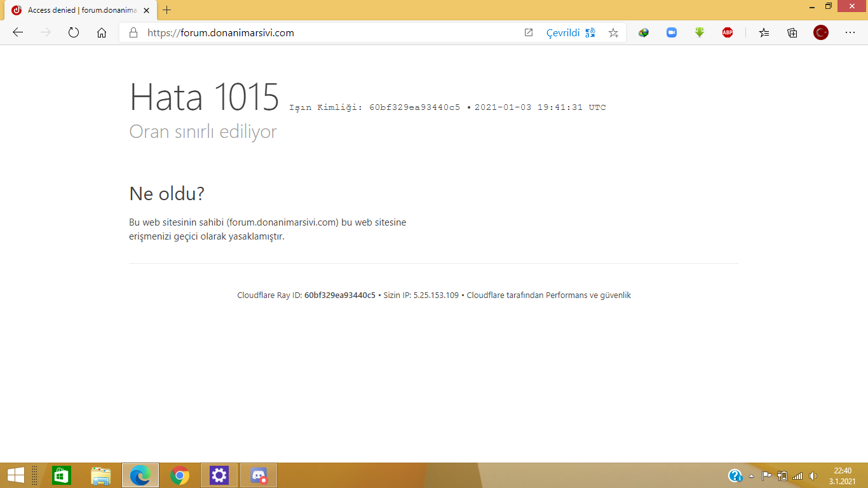Image resolution: width=868 pixels, height=488 pixels.
Task: Open the Zoom extension
Action: pyautogui.click(x=672, y=33)
